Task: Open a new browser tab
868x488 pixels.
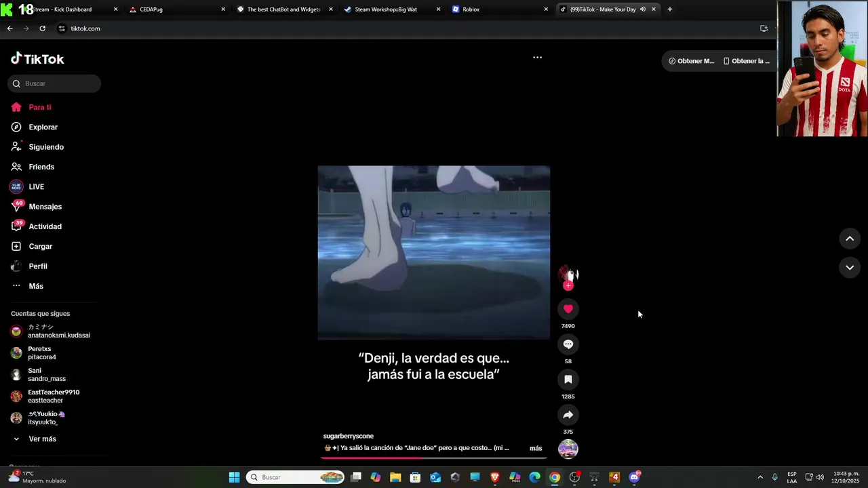Action: (x=669, y=9)
